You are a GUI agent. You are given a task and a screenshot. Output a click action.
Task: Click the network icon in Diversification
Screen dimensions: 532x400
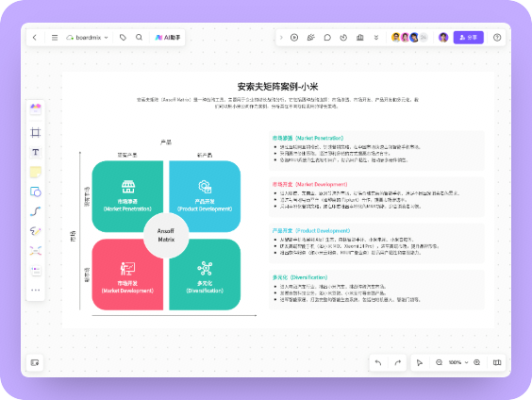(205, 268)
